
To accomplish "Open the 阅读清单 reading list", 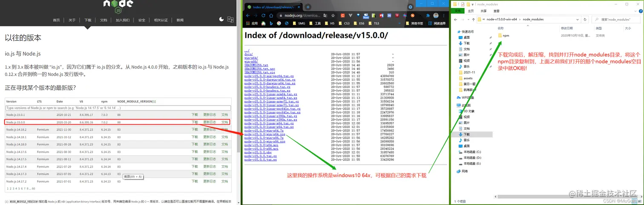I will (437, 23).
